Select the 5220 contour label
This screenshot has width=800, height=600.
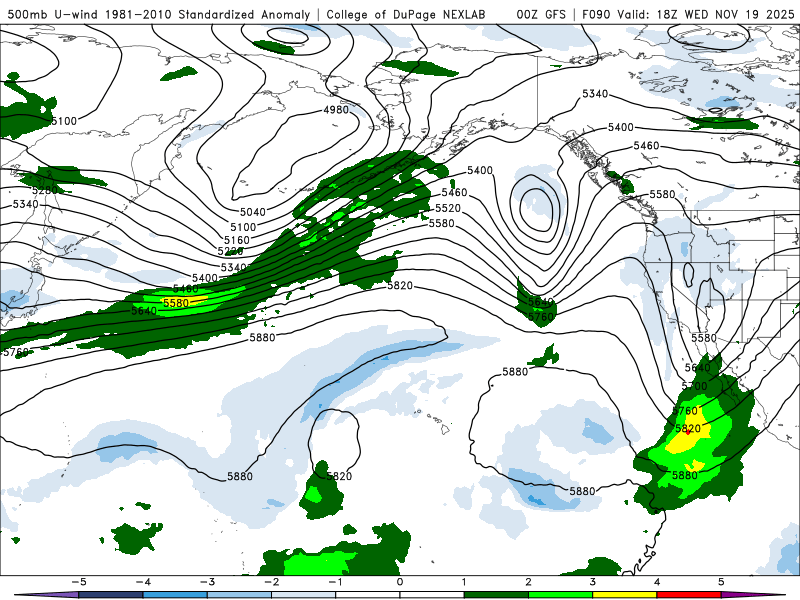tap(230, 251)
